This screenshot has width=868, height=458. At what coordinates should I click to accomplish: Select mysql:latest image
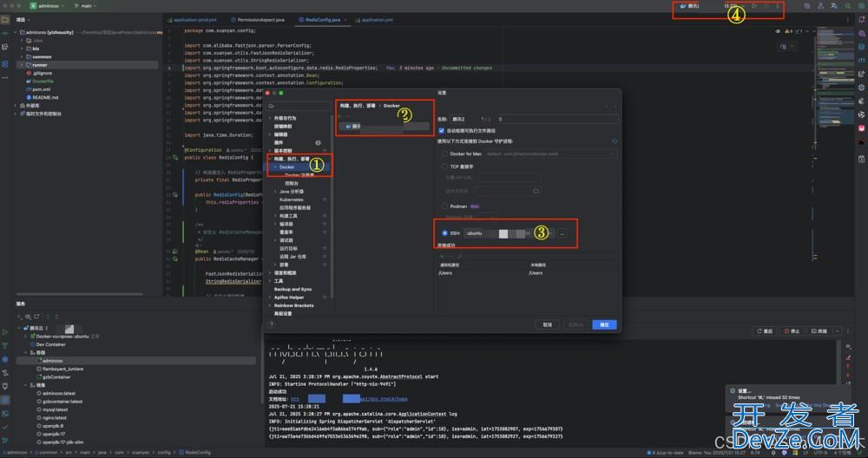click(56, 410)
